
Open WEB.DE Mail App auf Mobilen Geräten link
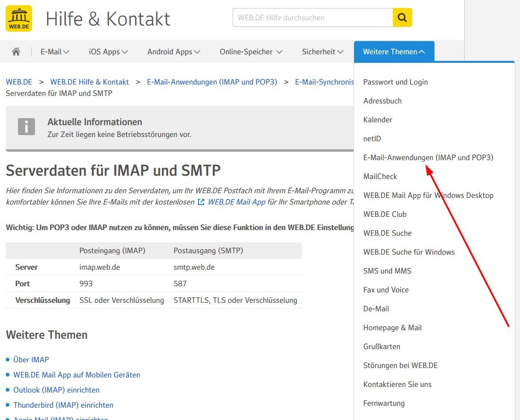pyautogui.click(x=77, y=375)
